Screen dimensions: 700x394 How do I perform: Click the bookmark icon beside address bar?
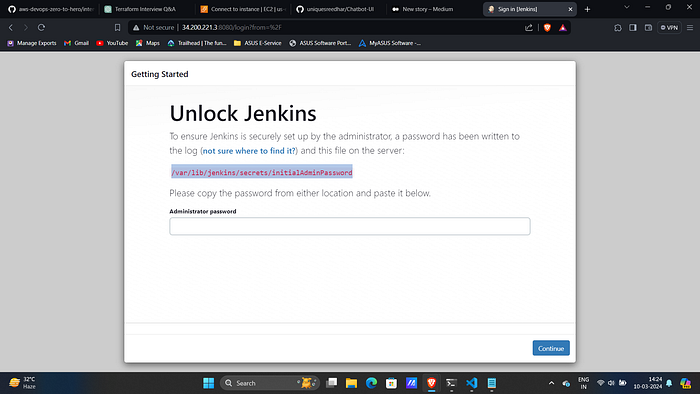tap(117, 28)
